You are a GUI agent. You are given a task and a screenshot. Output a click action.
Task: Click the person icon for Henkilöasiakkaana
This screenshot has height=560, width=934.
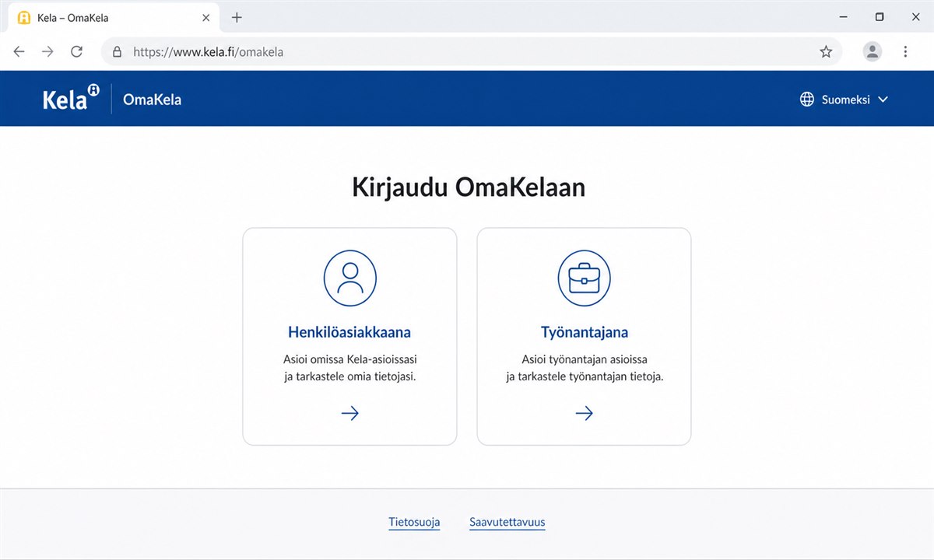click(350, 278)
